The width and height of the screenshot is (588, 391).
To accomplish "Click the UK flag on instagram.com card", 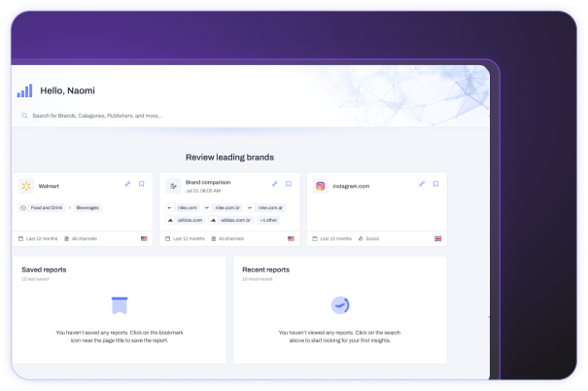I will point(437,238).
